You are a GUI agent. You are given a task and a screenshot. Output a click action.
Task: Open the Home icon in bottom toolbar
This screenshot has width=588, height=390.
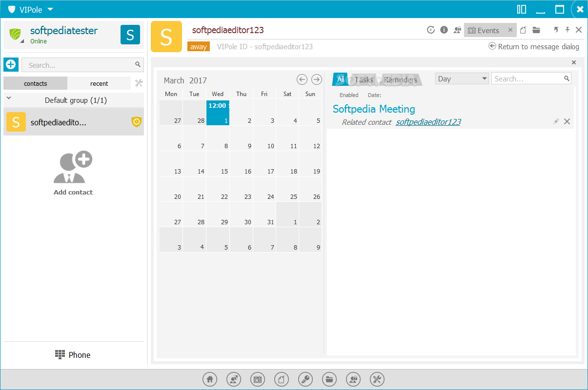point(210,379)
